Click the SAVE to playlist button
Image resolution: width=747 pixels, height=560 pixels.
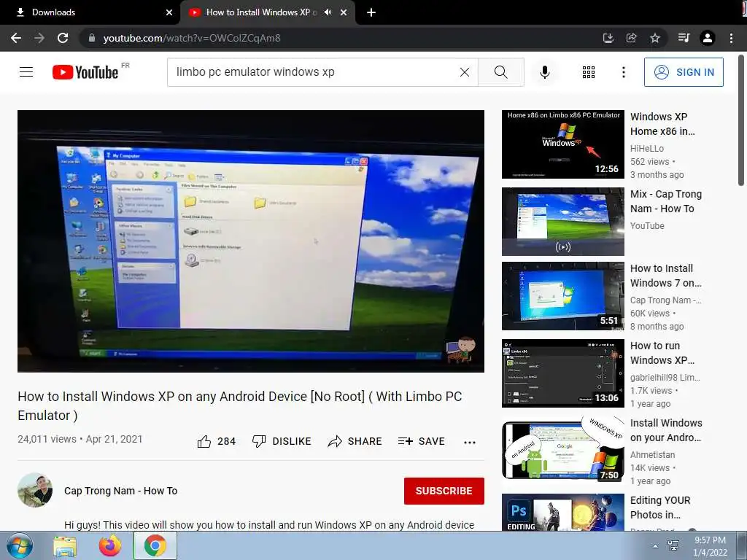(x=421, y=441)
